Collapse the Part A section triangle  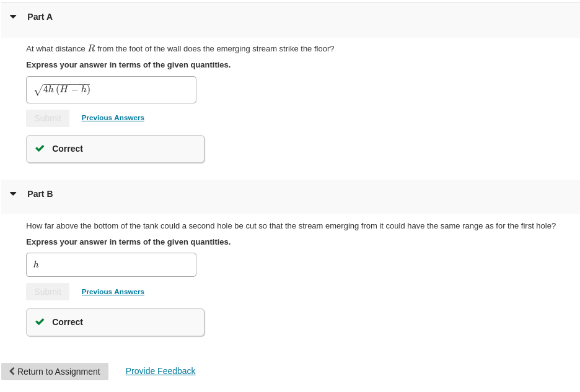tap(13, 17)
